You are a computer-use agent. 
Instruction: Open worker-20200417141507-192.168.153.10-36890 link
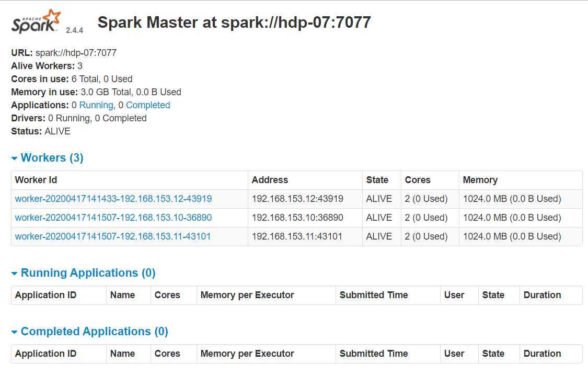click(x=113, y=218)
